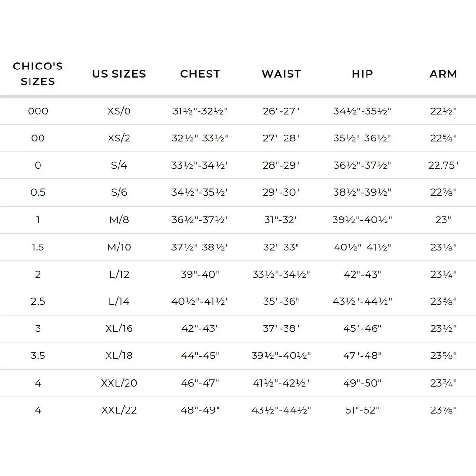This screenshot has height=476, width=476.
Task: Select the CHEST column header
Action: (200, 74)
